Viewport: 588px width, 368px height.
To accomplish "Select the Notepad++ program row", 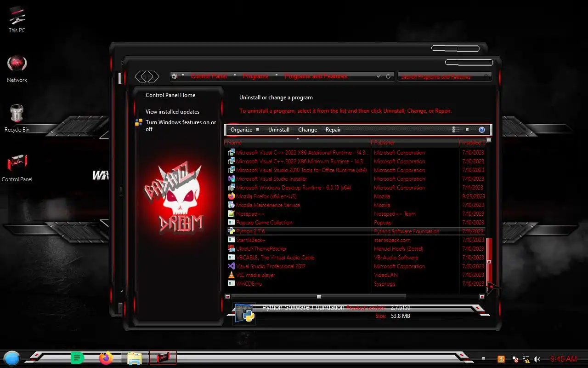I will tap(356, 214).
